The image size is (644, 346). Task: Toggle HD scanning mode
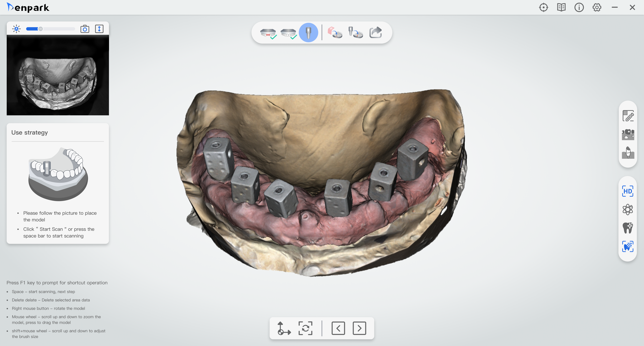tap(628, 191)
